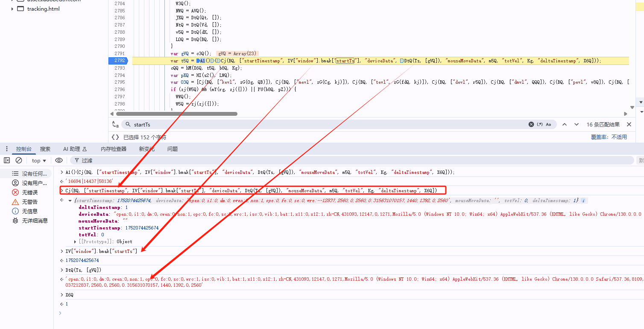This screenshot has height=329, width=644.
Task: Open the 新变化 tab
Action: tap(146, 149)
